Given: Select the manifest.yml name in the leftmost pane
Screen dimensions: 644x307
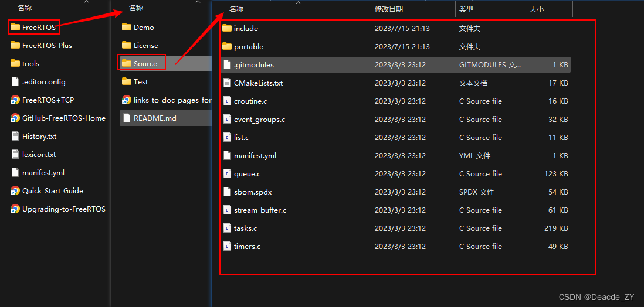Looking at the screenshot, I should pos(43,173).
